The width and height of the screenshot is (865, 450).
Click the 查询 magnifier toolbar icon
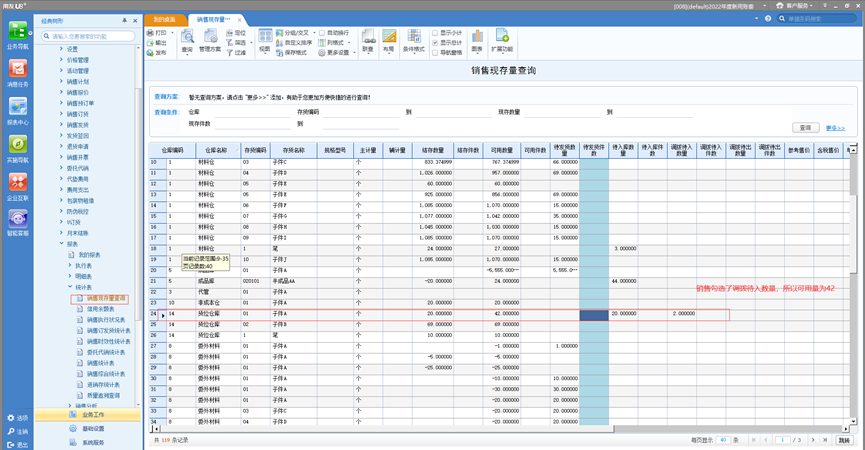click(187, 38)
